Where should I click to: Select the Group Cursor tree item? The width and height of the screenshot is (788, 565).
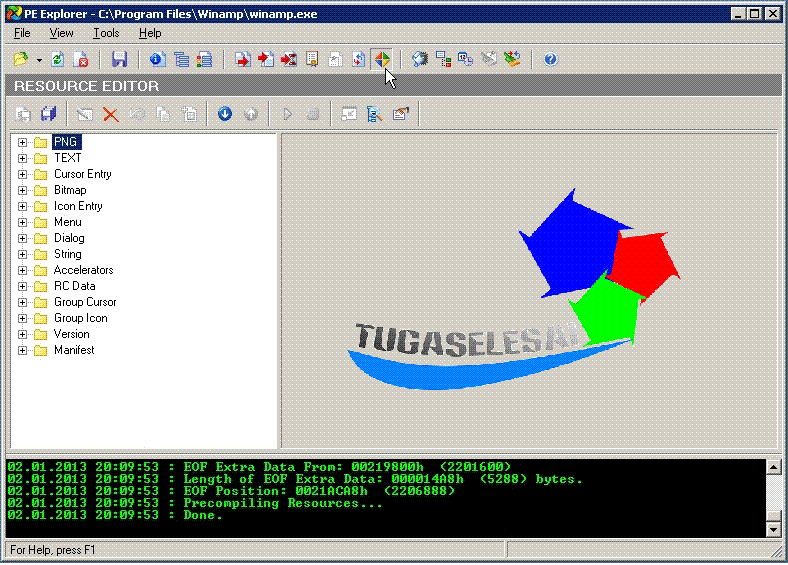[x=85, y=302]
